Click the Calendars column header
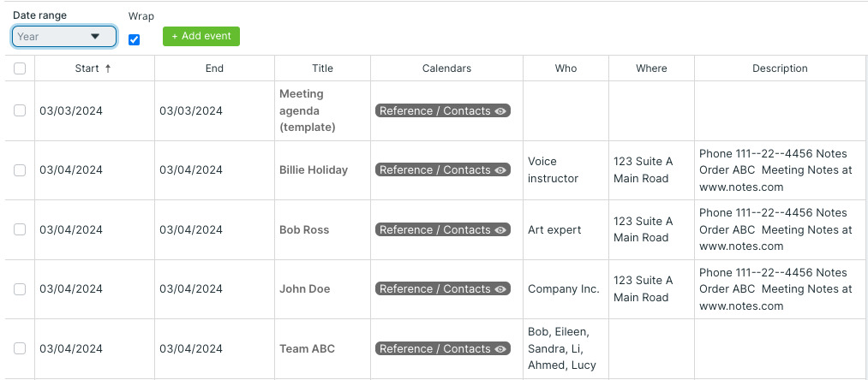 446,68
